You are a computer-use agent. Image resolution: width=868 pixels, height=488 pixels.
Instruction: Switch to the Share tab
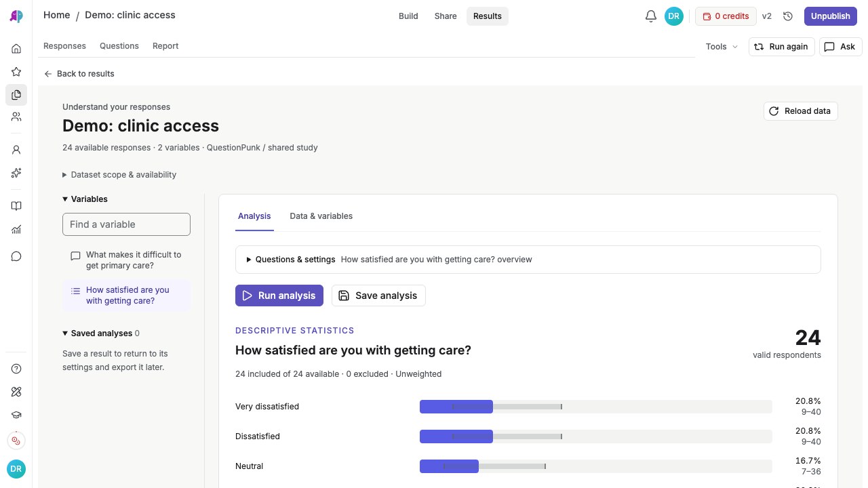[x=446, y=16]
